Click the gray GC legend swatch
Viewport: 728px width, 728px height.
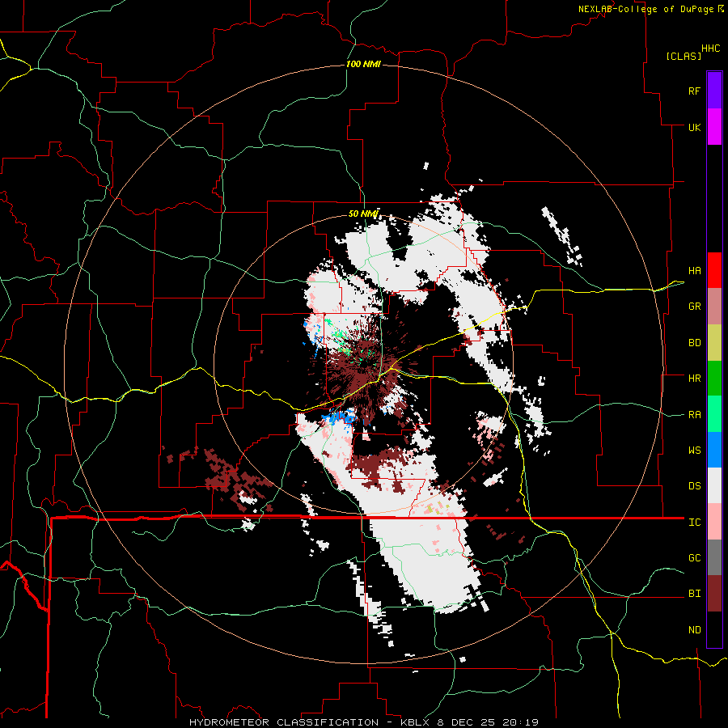[x=714, y=557]
